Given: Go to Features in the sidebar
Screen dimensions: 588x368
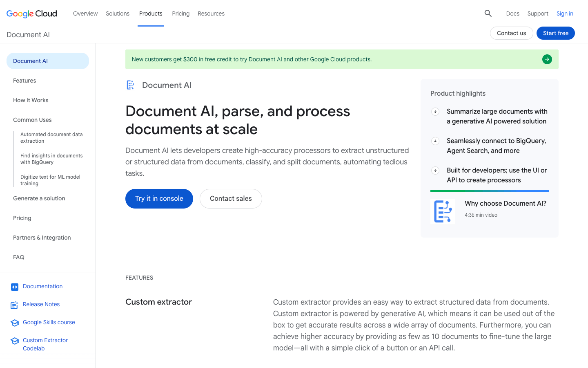Looking at the screenshot, I should coord(24,81).
